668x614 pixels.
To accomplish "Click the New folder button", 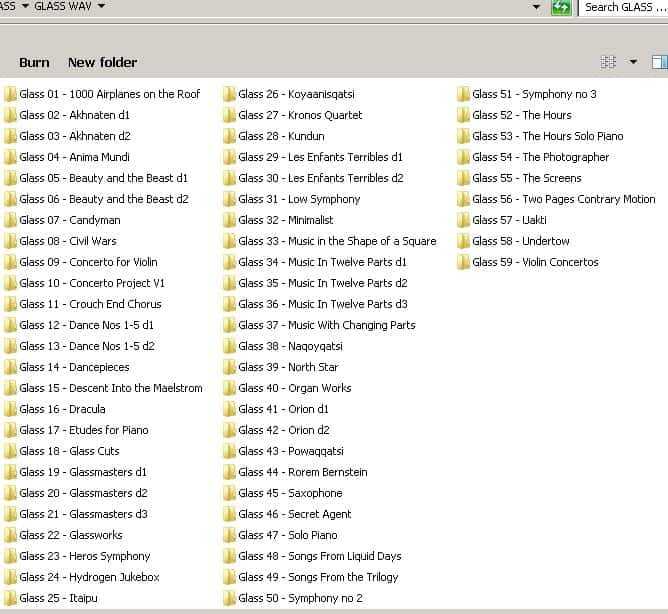I will pyautogui.click(x=102, y=63).
